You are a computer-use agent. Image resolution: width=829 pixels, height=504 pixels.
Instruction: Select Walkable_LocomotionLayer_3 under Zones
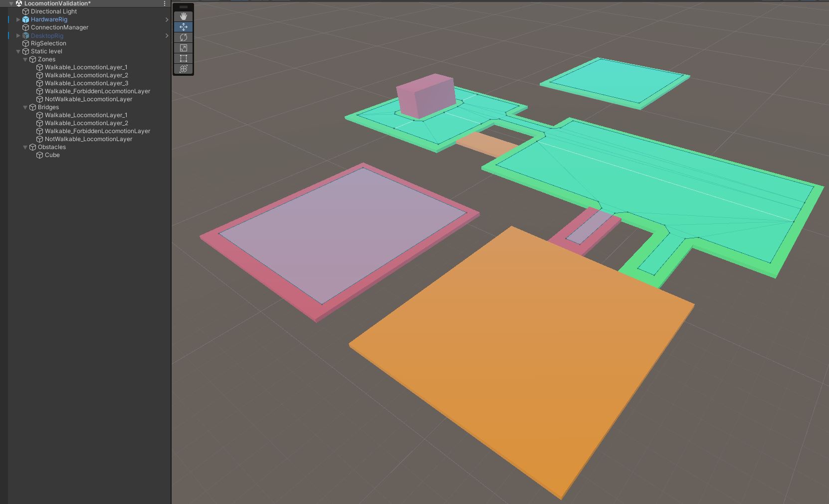[86, 83]
